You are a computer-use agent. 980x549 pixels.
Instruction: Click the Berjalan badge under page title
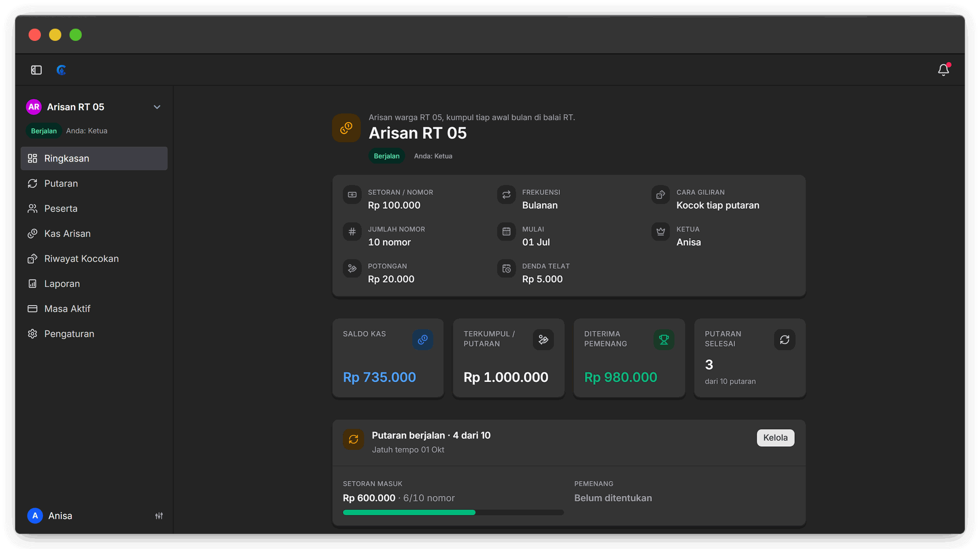(387, 156)
